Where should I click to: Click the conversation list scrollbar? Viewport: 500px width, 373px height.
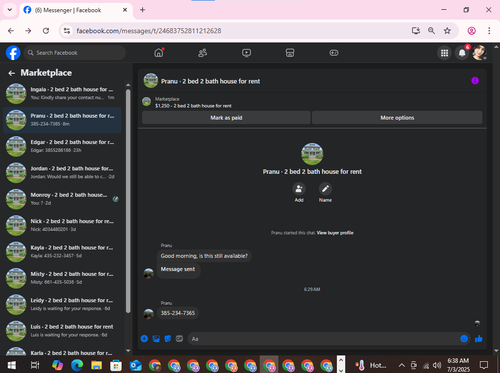tap(128, 201)
